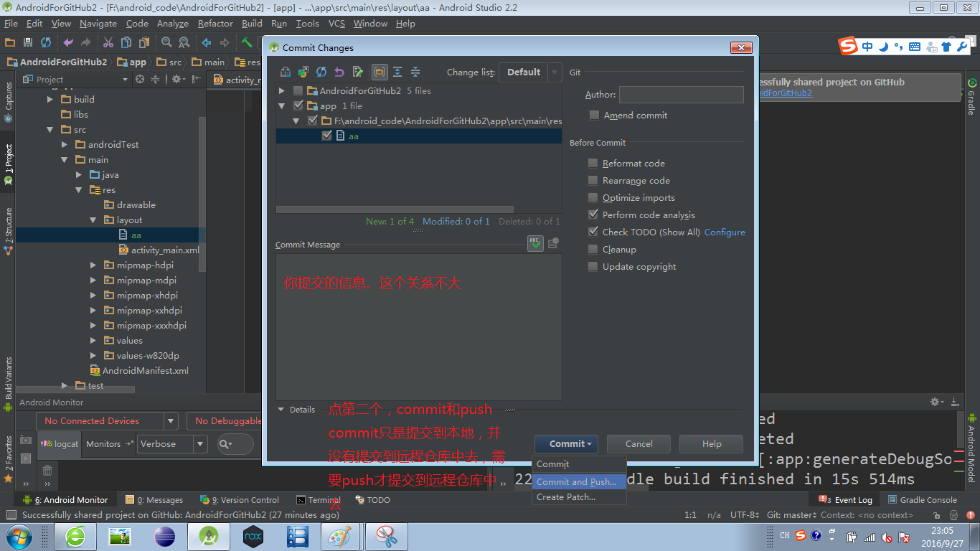Expand all nodes in the commit file tree
This screenshot has height=551, width=980.
[x=397, y=72]
